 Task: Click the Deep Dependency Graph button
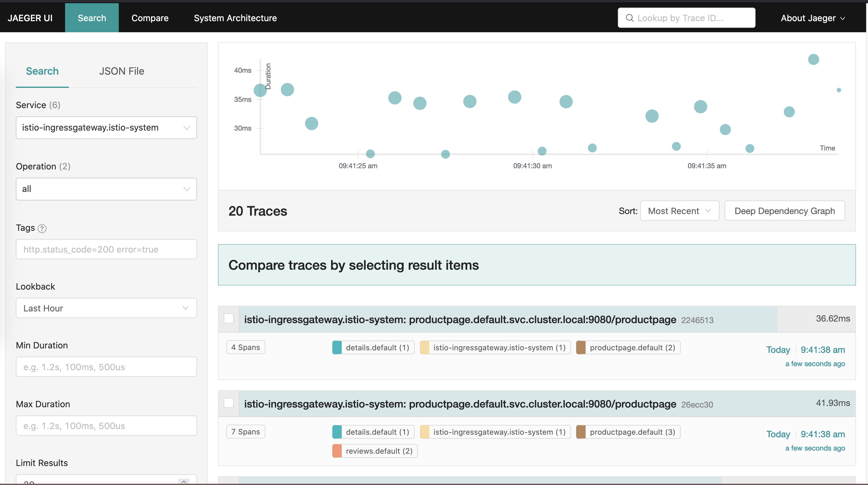point(784,211)
